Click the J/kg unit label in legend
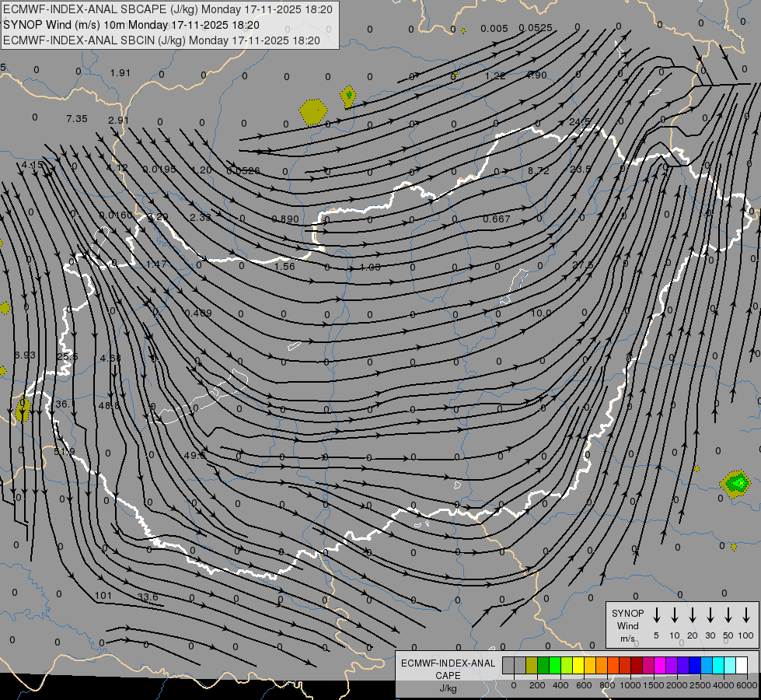Screen dimensions: 761x700 [448, 688]
